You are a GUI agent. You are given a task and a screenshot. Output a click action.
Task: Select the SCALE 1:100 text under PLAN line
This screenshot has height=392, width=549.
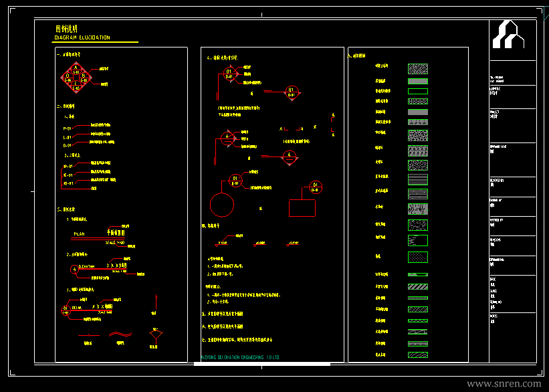tap(115, 242)
